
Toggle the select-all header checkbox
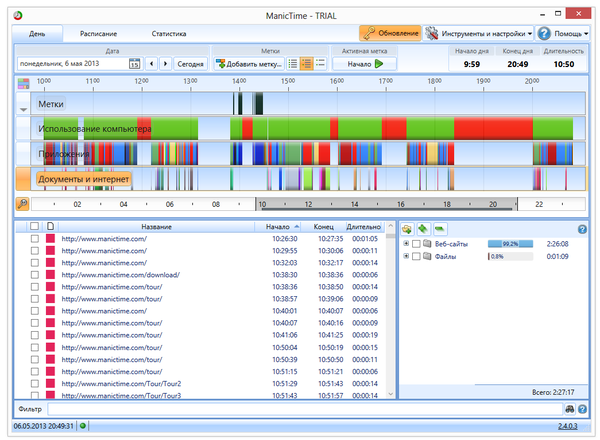(x=34, y=226)
